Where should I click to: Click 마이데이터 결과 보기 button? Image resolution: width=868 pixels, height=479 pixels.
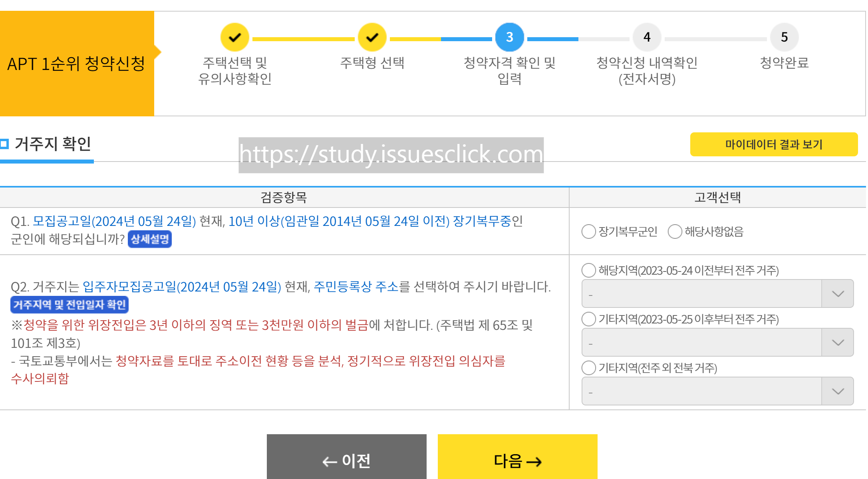(774, 144)
